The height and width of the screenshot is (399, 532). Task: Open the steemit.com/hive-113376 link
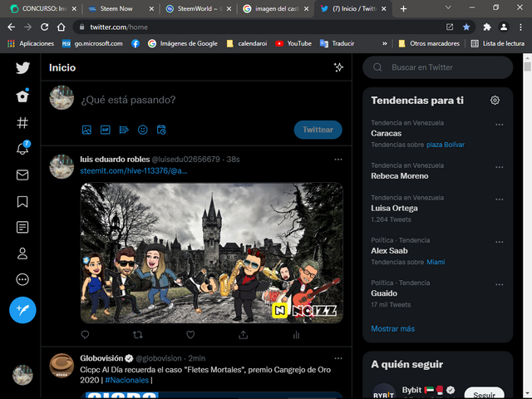pyautogui.click(x=134, y=171)
